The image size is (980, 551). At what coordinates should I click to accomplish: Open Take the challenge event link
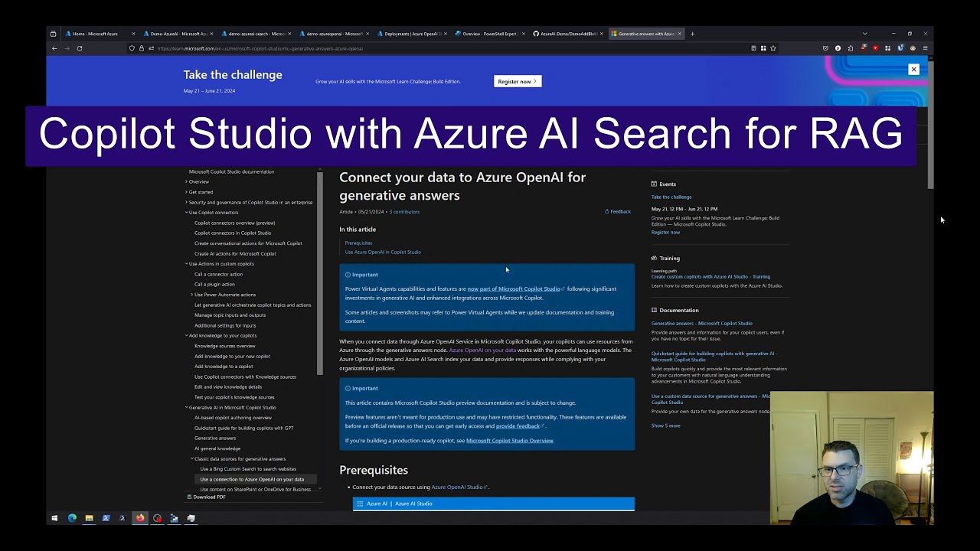point(671,197)
